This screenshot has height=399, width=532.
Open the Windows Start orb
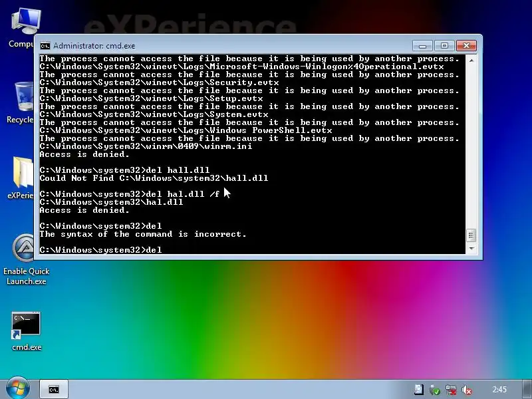pos(18,389)
